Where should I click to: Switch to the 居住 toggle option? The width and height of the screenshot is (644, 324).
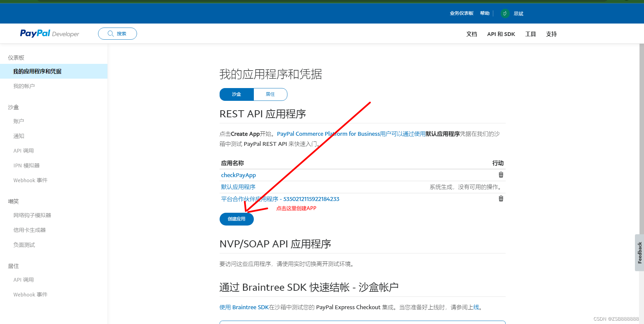(270, 94)
